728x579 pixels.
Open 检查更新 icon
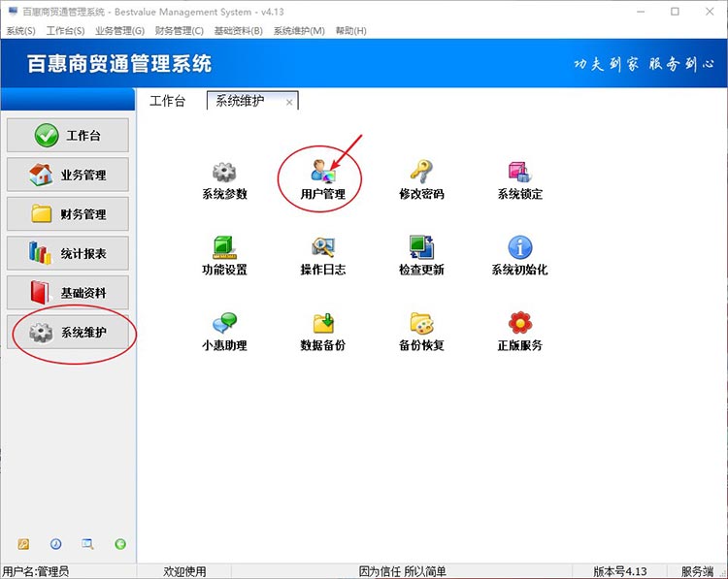coord(421,246)
